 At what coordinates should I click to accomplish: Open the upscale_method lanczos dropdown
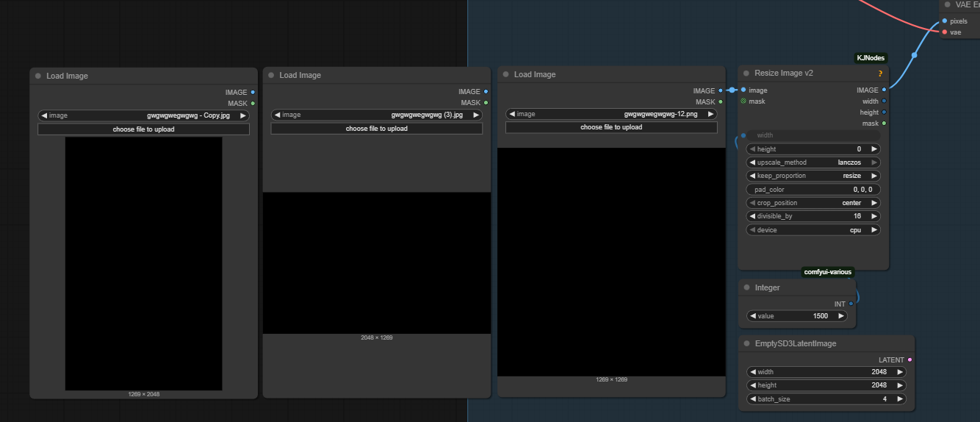[813, 162]
